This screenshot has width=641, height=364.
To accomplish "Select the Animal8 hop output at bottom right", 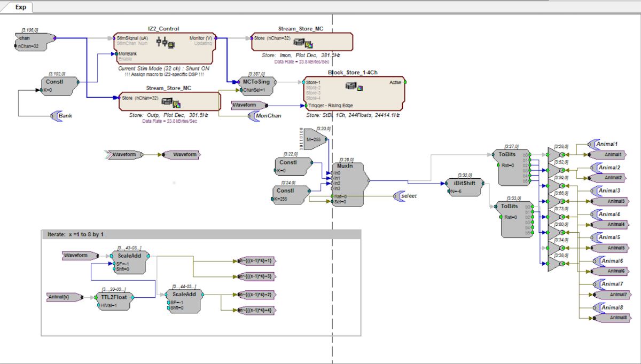I will [x=608, y=318].
